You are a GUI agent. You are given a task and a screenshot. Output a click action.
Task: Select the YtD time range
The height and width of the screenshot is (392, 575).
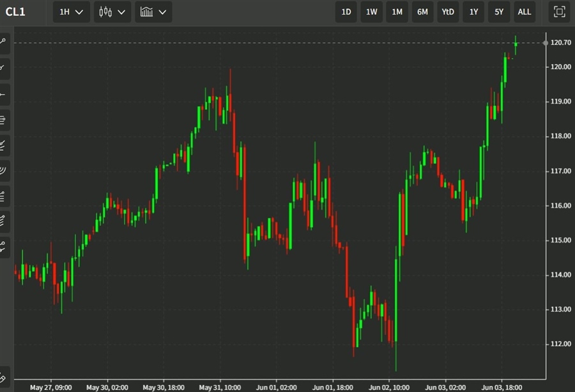coord(448,11)
